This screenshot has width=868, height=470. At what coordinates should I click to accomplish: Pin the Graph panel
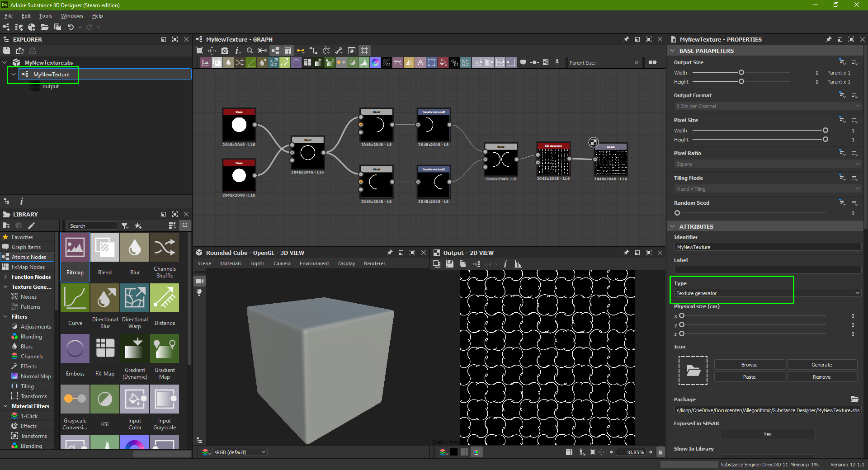pyautogui.click(x=626, y=39)
